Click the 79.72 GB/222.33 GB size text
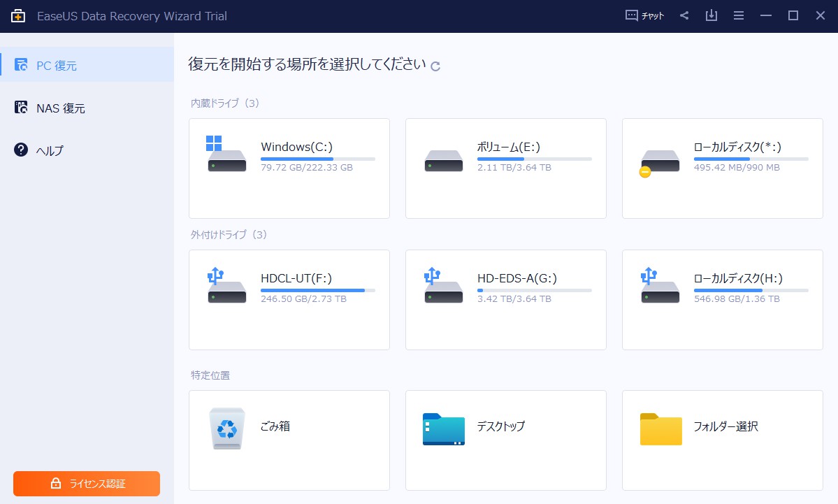The height and width of the screenshot is (504, 838). coord(307,167)
